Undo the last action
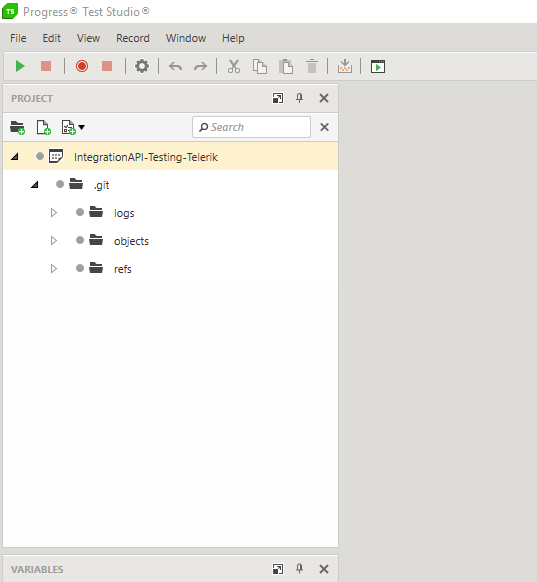537x582 pixels. point(175,67)
